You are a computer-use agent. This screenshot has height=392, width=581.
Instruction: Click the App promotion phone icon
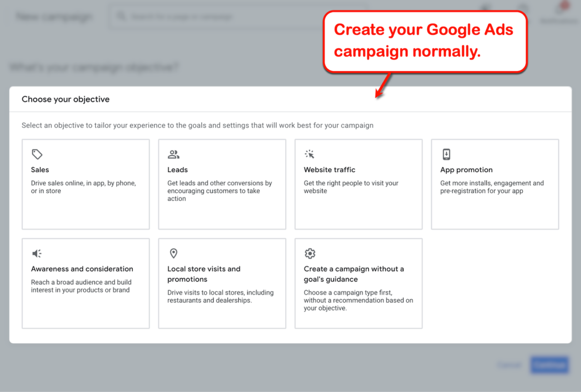click(x=446, y=154)
